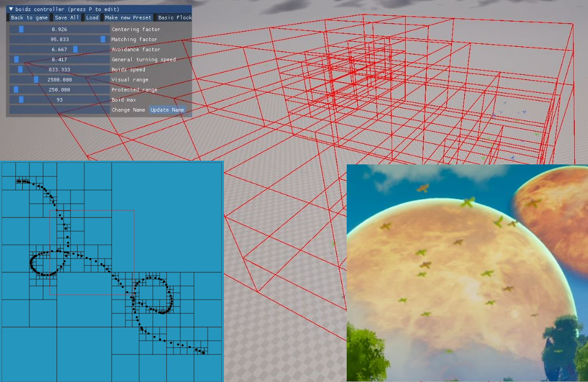Click the Protected range slider
588x382 pixels.
pos(60,90)
